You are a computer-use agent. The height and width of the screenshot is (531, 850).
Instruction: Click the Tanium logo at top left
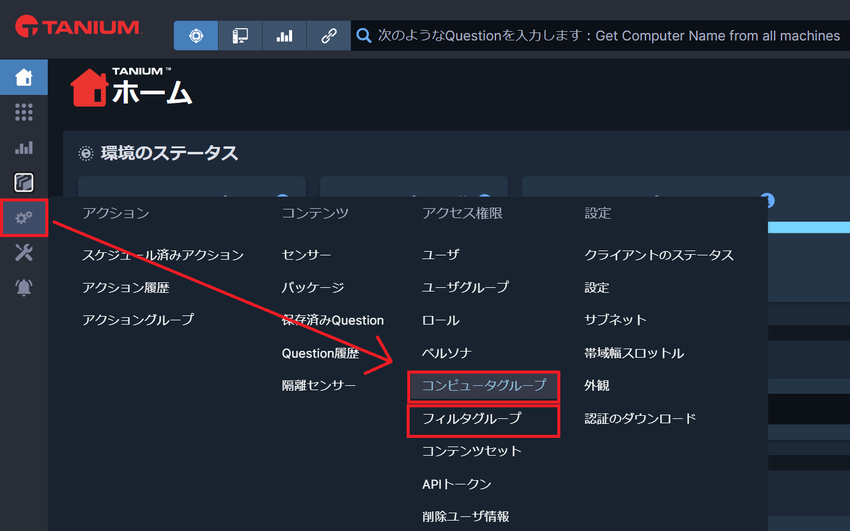click(78, 27)
